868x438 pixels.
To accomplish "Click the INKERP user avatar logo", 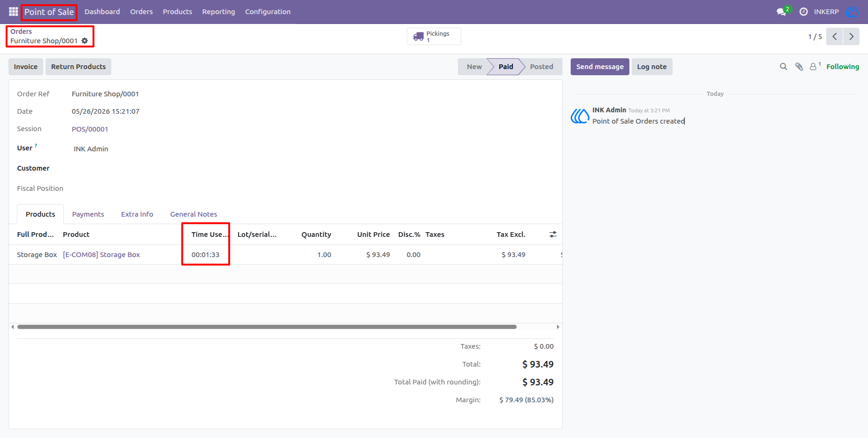I will click(x=851, y=12).
